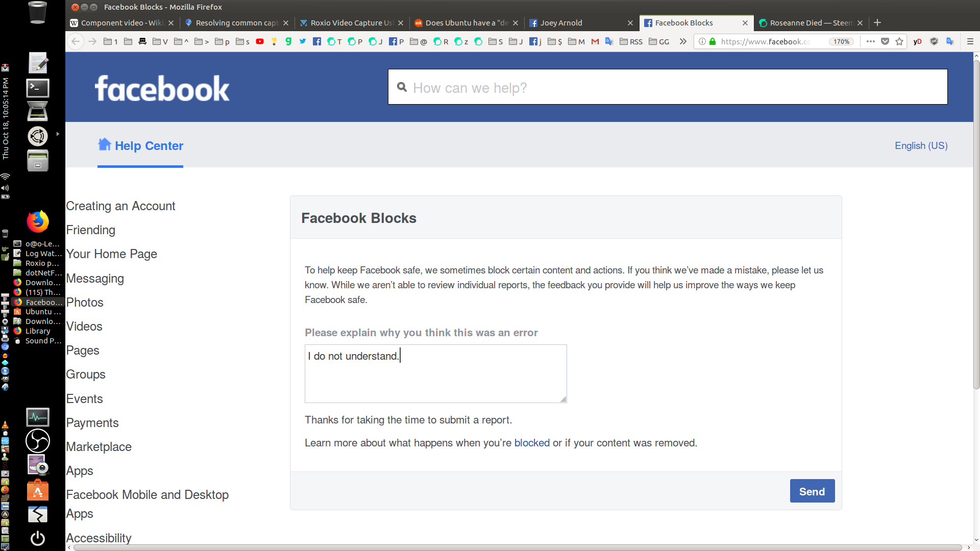Viewport: 980px width, 551px height.
Task: Open the system monitor dock icon
Action: (38, 417)
